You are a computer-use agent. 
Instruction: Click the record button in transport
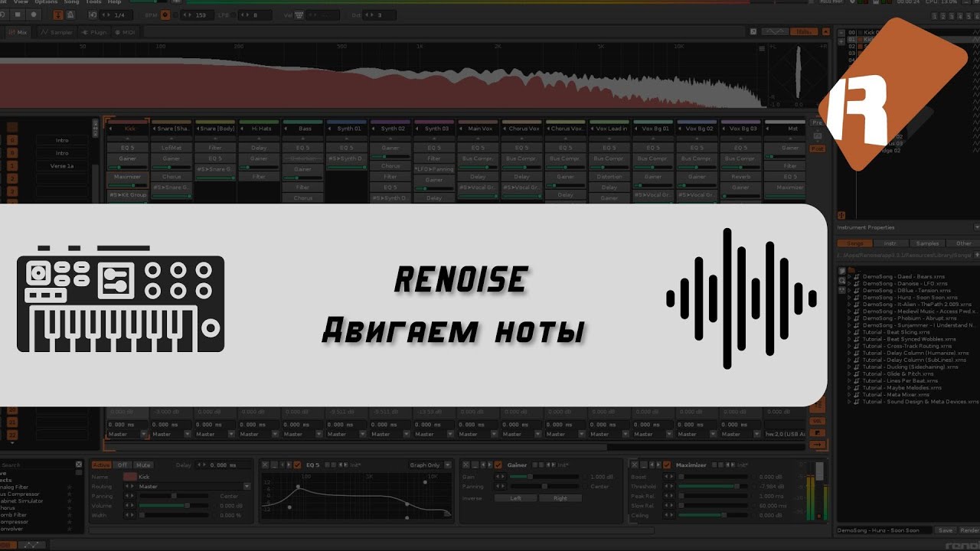click(34, 15)
